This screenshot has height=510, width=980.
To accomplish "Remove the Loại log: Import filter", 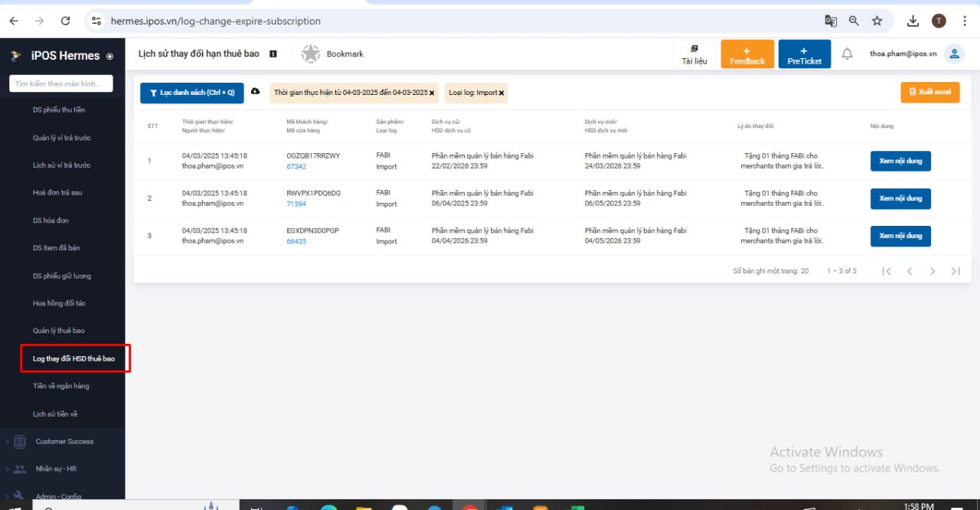I will click(x=501, y=93).
